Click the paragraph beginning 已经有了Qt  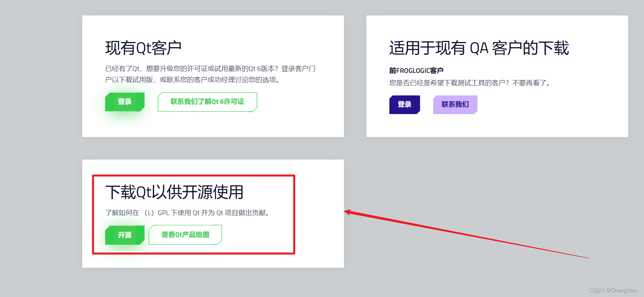210,74
